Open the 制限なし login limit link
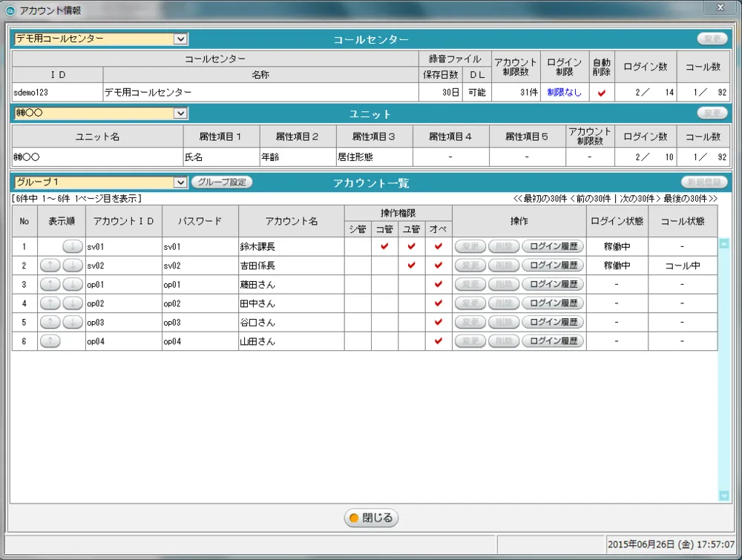Image resolution: width=742 pixels, height=560 pixels. point(564,92)
